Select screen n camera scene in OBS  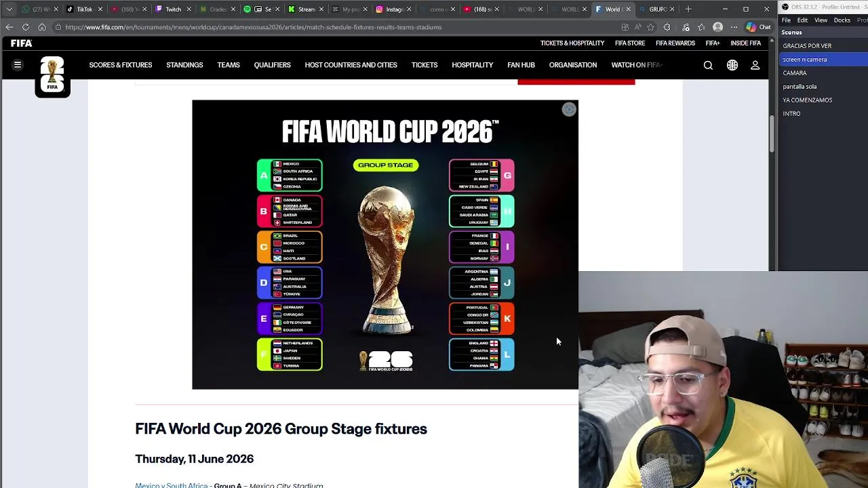point(823,60)
